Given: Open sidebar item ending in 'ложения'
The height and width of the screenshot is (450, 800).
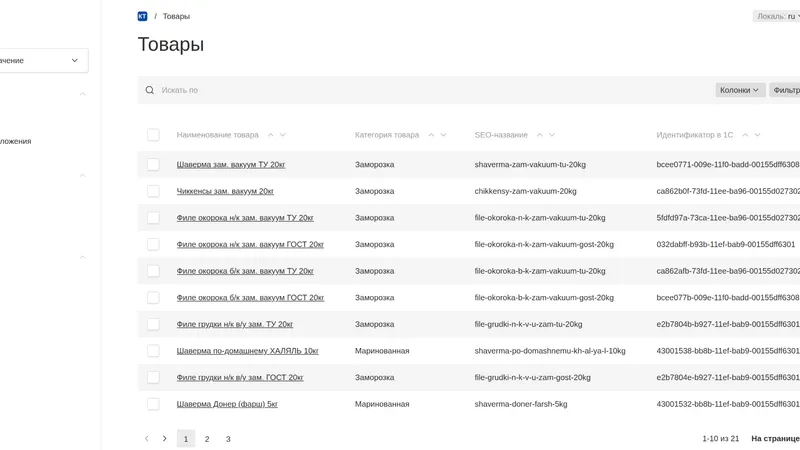Looking at the screenshot, I should (x=15, y=141).
